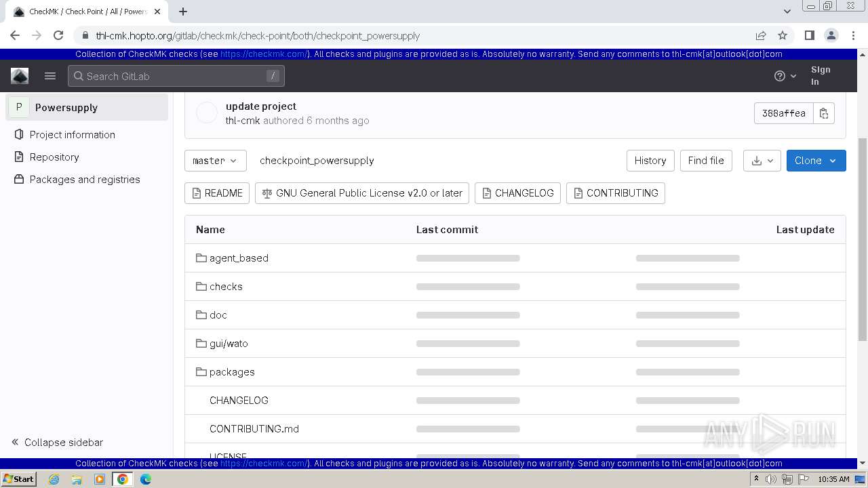Click the Sign in link
The width and height of the screenshot is (868, 488).
point(821,76)
